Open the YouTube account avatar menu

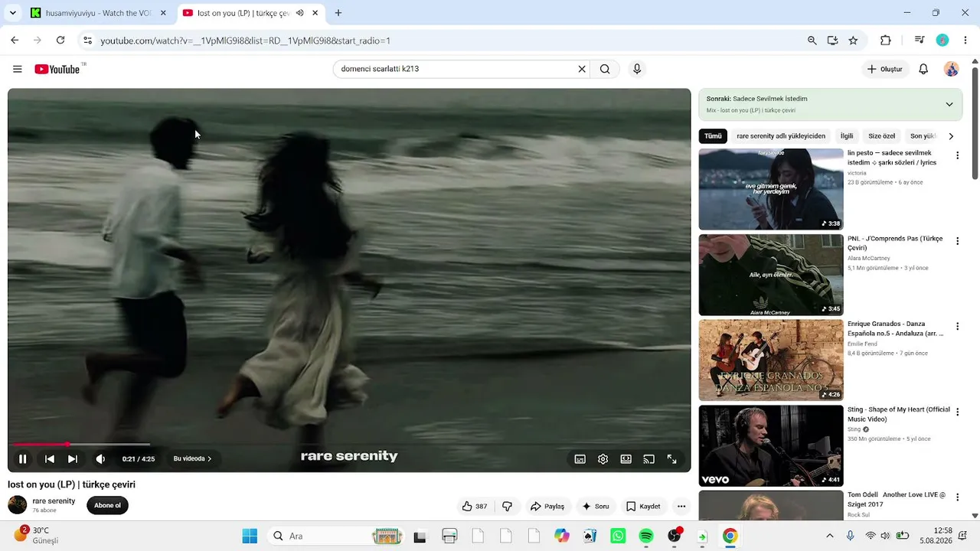[x=952, y=69]
